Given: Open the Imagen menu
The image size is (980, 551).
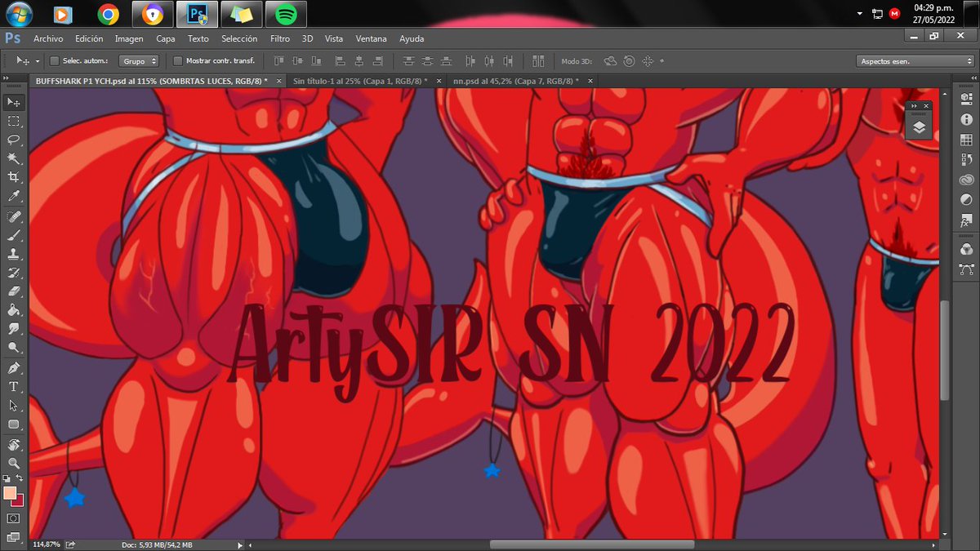Looking at the screenshot, I should point(129,38).
